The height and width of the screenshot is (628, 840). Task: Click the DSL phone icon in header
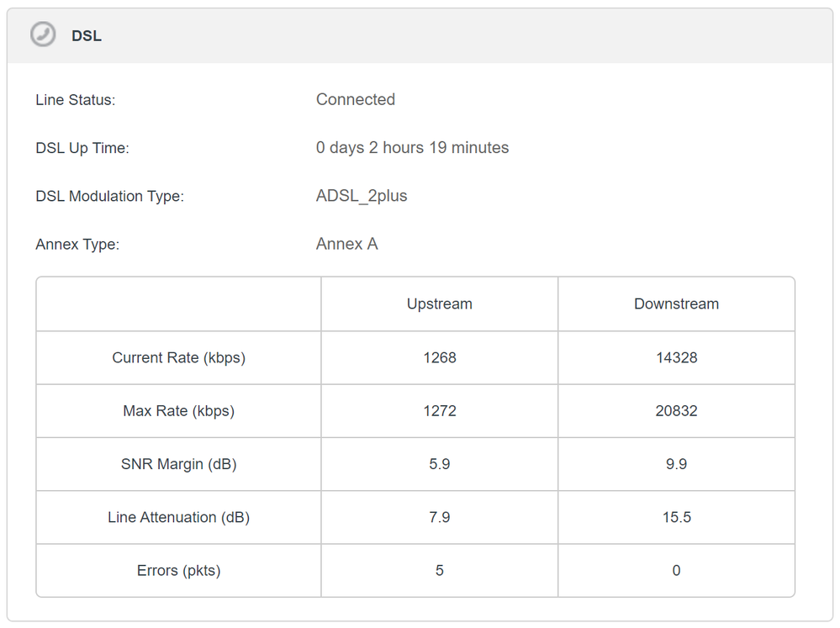[43, 35]
